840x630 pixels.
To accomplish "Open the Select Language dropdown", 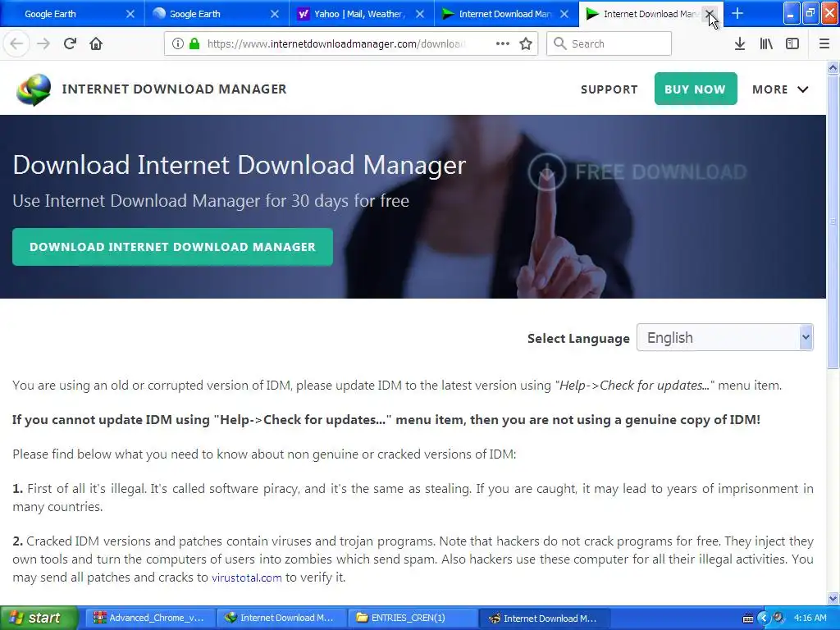I will pos(725,337).
